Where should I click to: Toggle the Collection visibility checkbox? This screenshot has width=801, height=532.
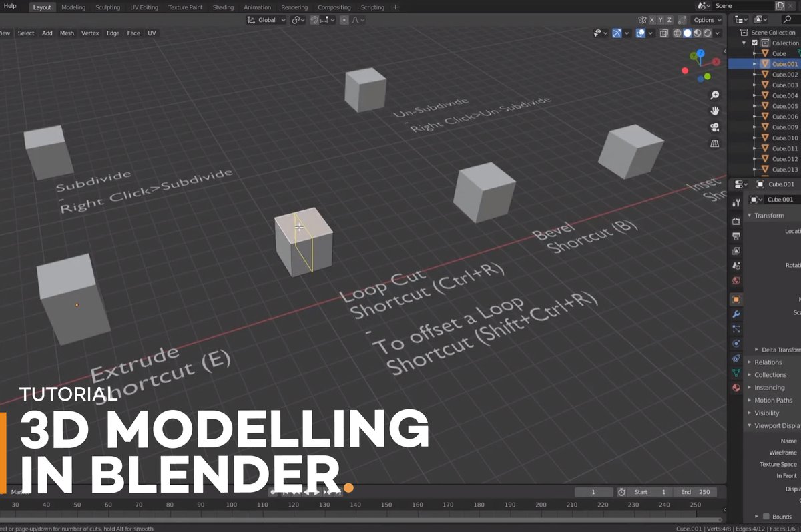point(755,43)
